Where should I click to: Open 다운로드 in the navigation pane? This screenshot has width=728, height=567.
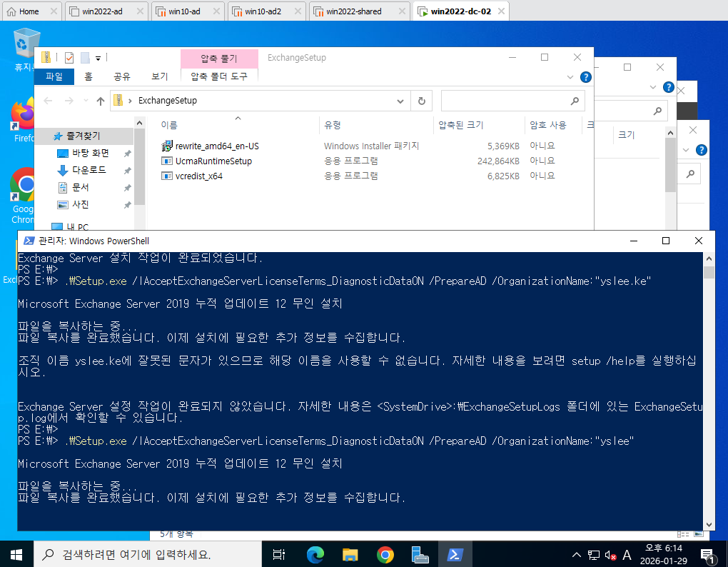click(x=89, y=171)
